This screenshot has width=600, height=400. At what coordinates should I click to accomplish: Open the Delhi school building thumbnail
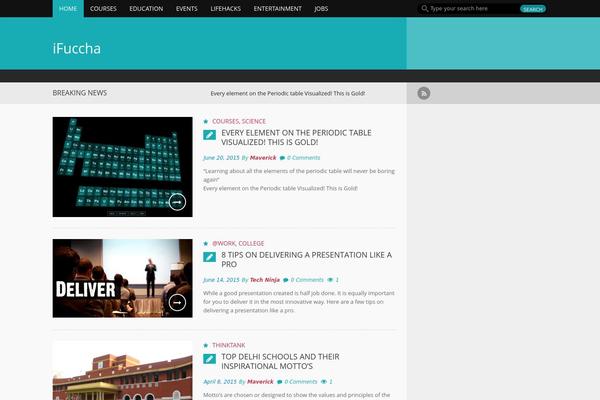tap(122, 371)
